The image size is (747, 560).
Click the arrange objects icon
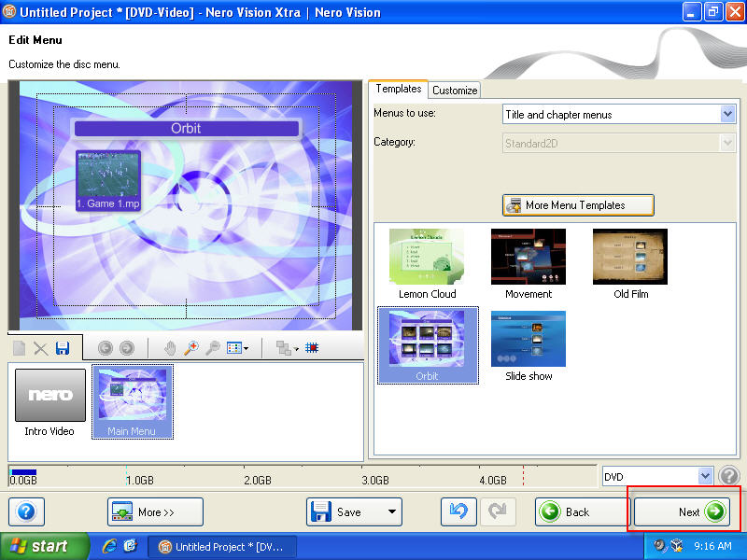(284, 348)
